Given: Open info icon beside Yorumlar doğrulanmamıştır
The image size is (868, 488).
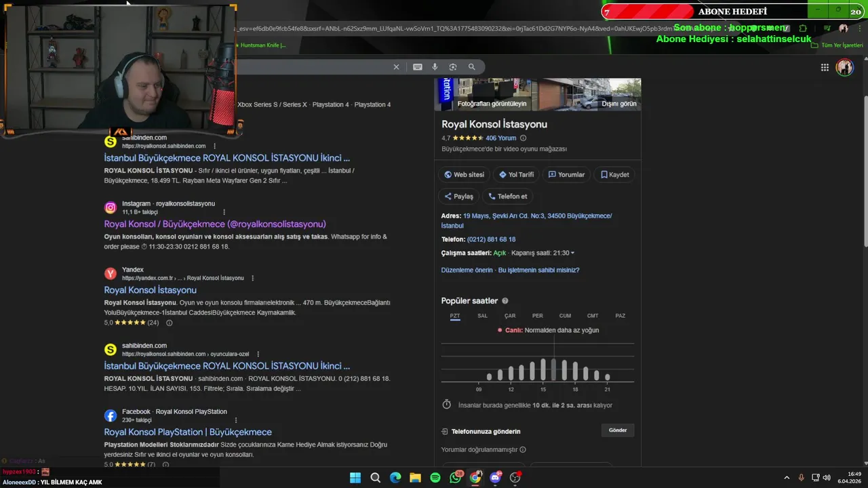Looking at the screenshot, I should (523, 449).
